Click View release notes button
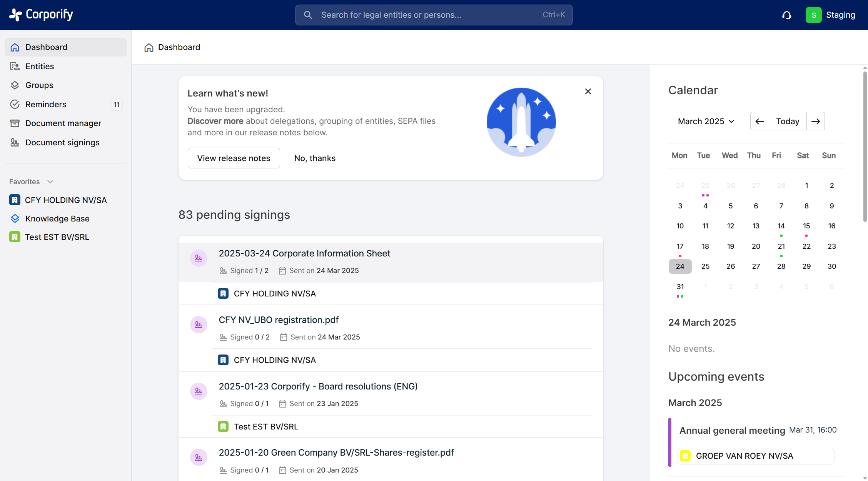868x481 pixels. (234, 158)
